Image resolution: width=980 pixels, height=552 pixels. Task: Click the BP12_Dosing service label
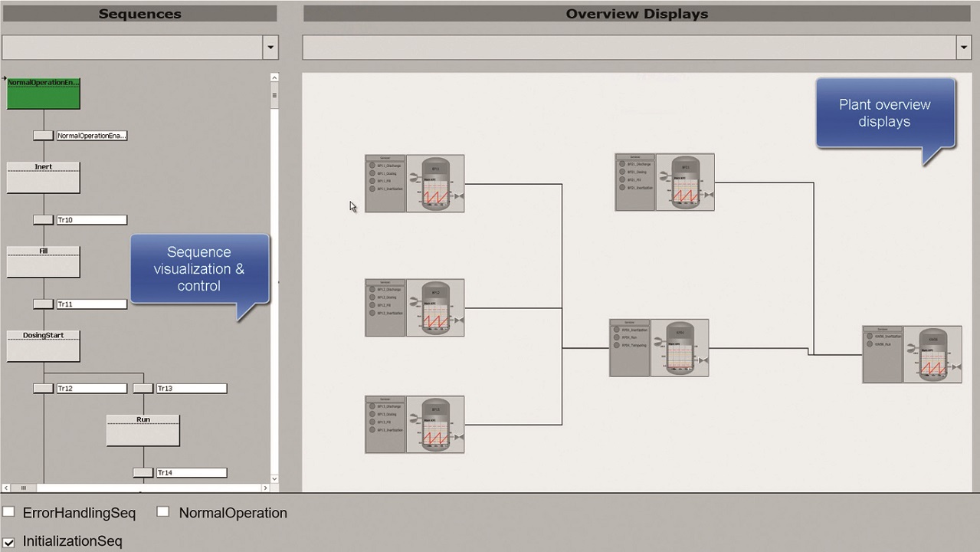point(388,297)
